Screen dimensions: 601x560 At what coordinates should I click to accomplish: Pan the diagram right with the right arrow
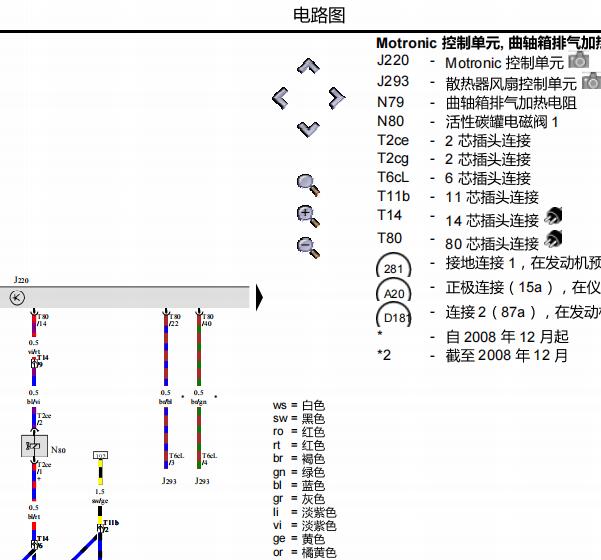[x=337, y=98]
